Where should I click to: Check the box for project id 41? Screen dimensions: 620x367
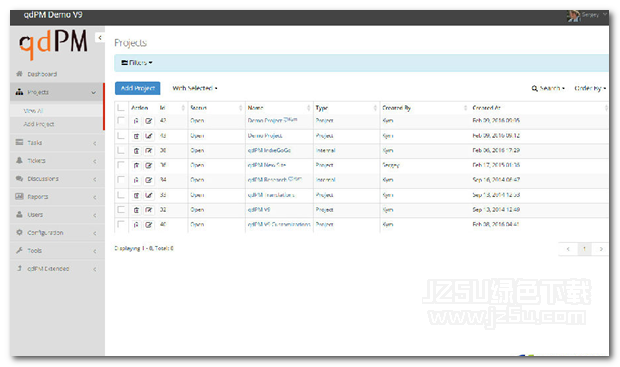click(x=121, y=136)
